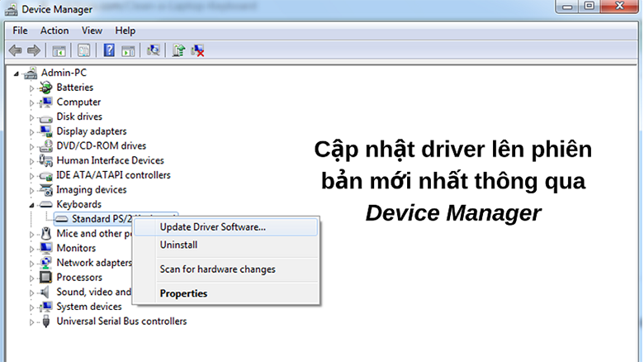Collapse the Keyboards category

[33, 204]
